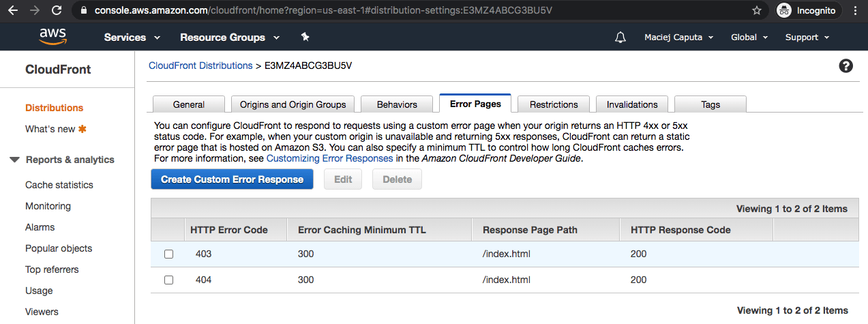Switch to the Behaviors tab

pos(397,104)
